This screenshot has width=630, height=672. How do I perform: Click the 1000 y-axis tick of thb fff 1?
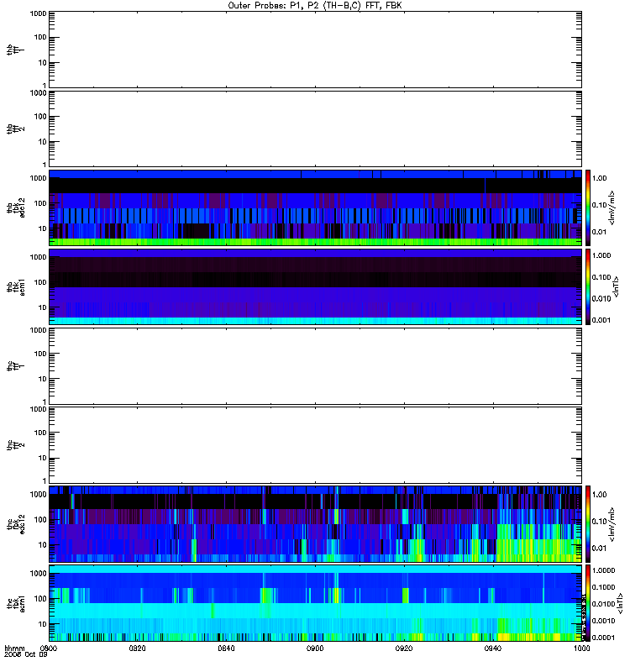pos(38,13)
